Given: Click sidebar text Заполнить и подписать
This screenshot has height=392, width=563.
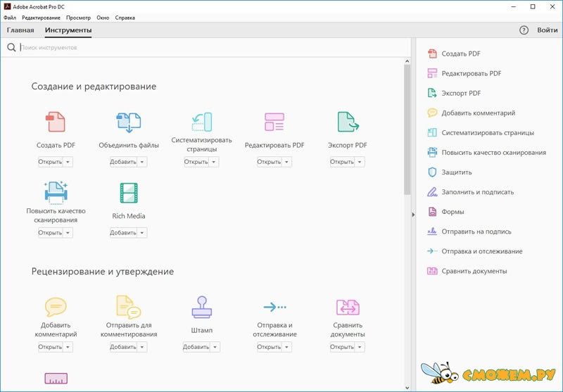Looking at the screenshot, I should (x=478, y=191).
